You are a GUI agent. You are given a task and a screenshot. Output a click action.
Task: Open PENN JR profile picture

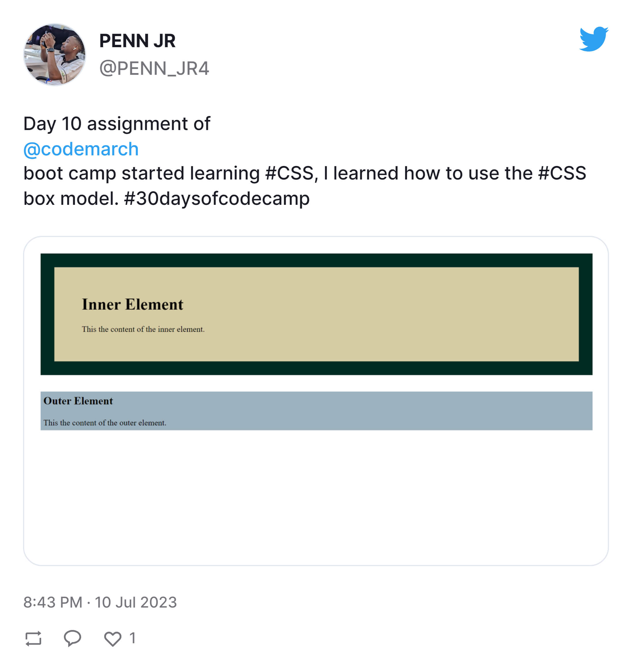click(x=54, y=54)
